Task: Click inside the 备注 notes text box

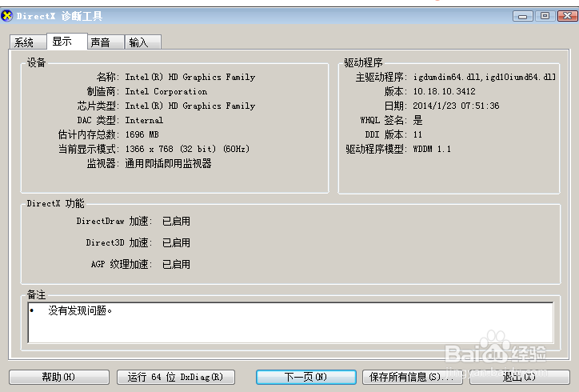Action: pyautogui.click(x=290, y=322)
